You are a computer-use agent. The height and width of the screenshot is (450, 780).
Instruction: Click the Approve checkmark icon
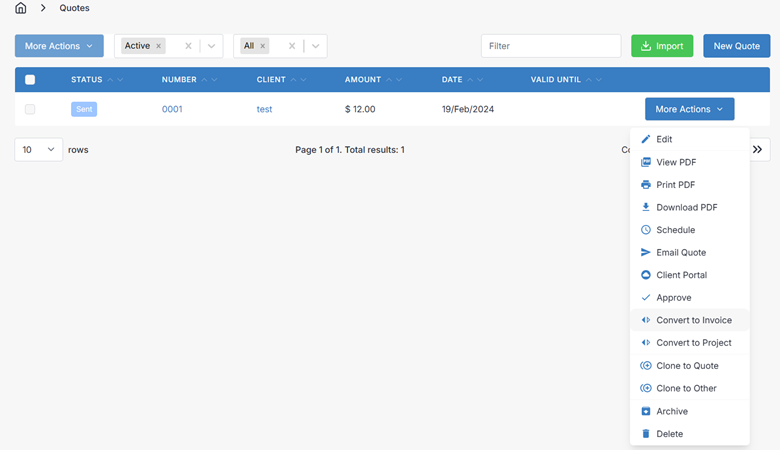(646, 297)
